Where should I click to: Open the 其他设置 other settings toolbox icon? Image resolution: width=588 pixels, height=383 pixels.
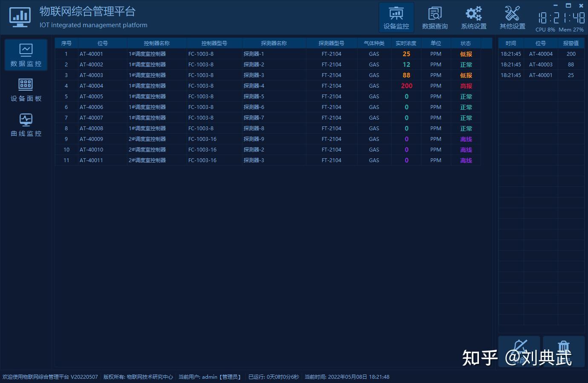[x=512, y=17]
